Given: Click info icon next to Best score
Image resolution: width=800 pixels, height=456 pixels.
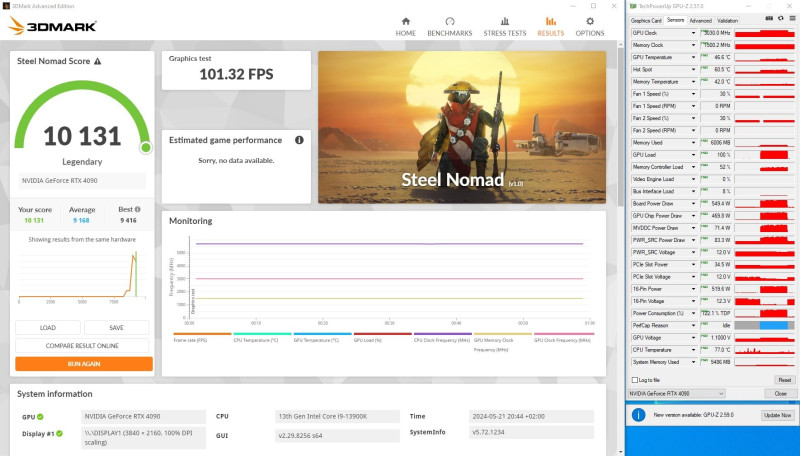Looking at the screenshot, I should [x=137, y=209].
